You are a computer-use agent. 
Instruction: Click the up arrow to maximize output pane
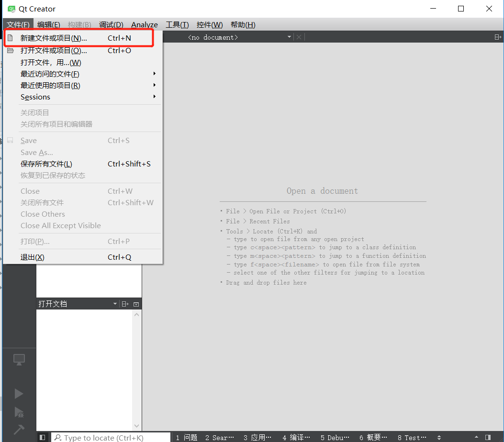pyautogui.click(x=476, y=437)
